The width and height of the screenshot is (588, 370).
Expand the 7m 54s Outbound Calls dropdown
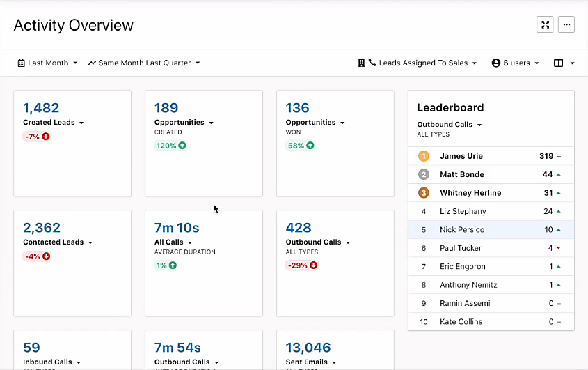[x=216, y=362]
